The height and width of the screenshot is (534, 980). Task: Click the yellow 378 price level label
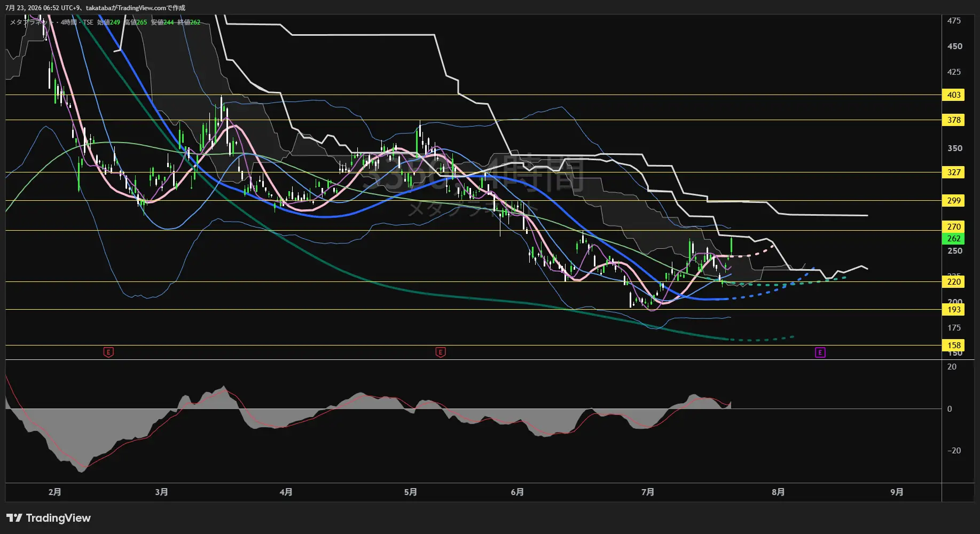954,120
